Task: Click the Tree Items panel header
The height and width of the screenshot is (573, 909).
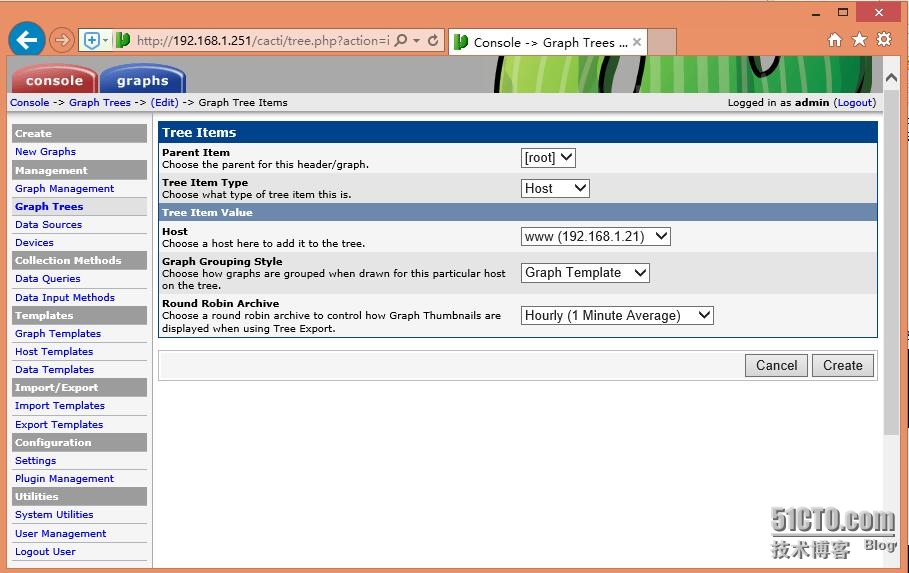Action: pyautogui.click(x=518, y=132)
